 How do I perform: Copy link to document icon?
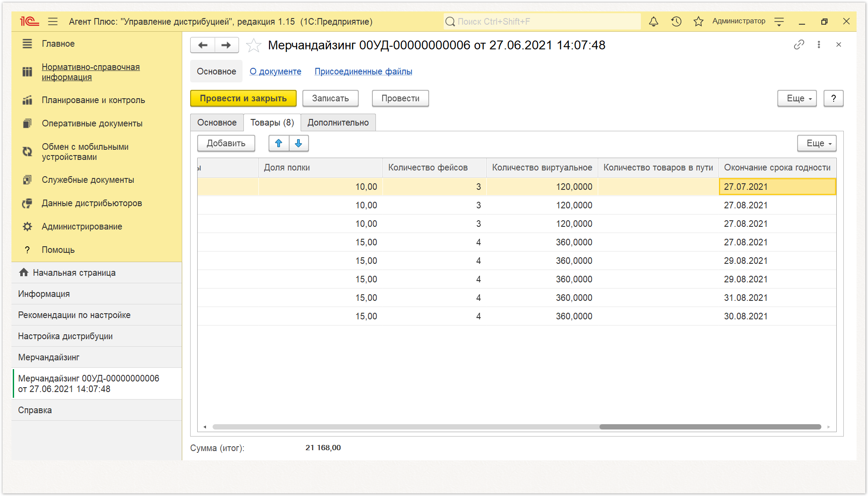(799, 45)
